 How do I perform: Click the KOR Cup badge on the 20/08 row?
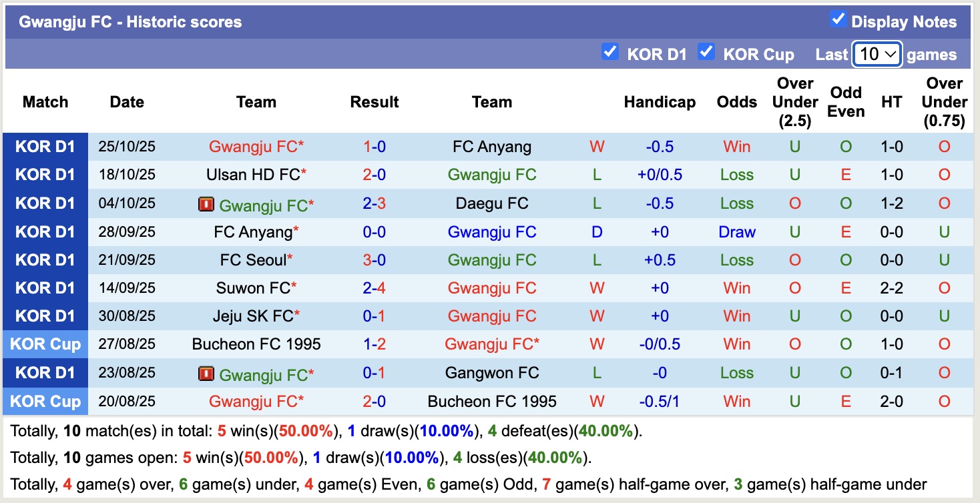point(45,401)
